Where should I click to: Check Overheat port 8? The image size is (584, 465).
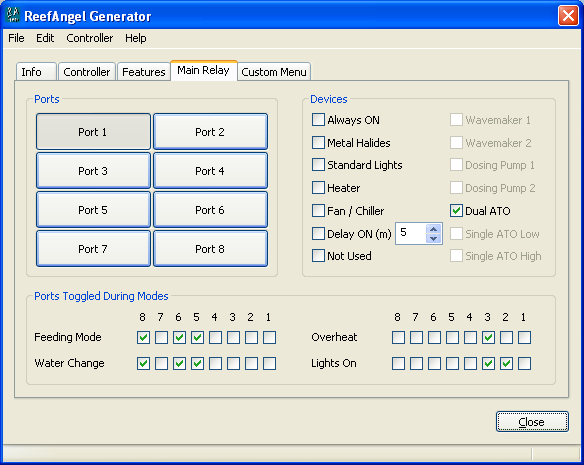tap(398, 338)
